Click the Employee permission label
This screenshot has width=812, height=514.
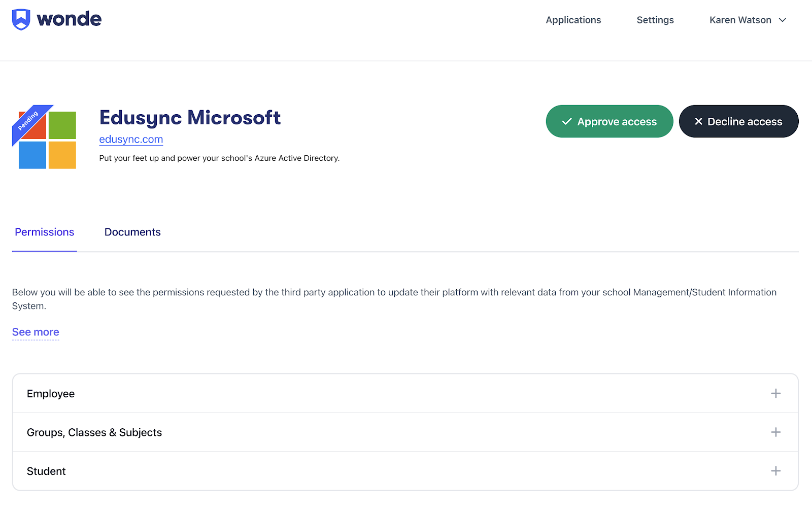click(51, 394)
